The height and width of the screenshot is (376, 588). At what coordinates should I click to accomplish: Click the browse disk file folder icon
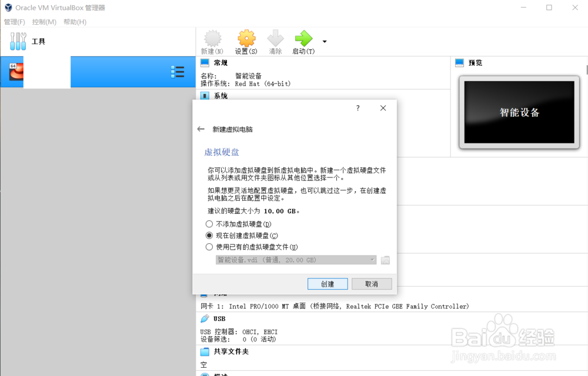[x=385, y=260]
